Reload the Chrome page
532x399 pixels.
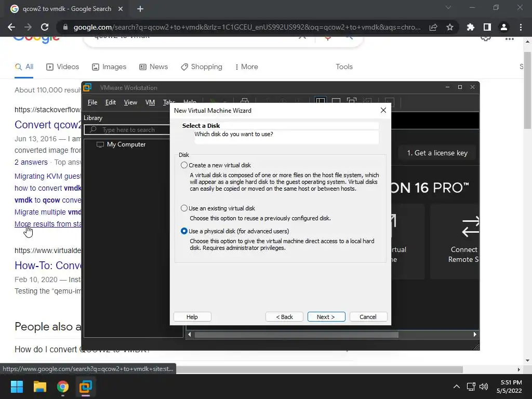(45, 27)
